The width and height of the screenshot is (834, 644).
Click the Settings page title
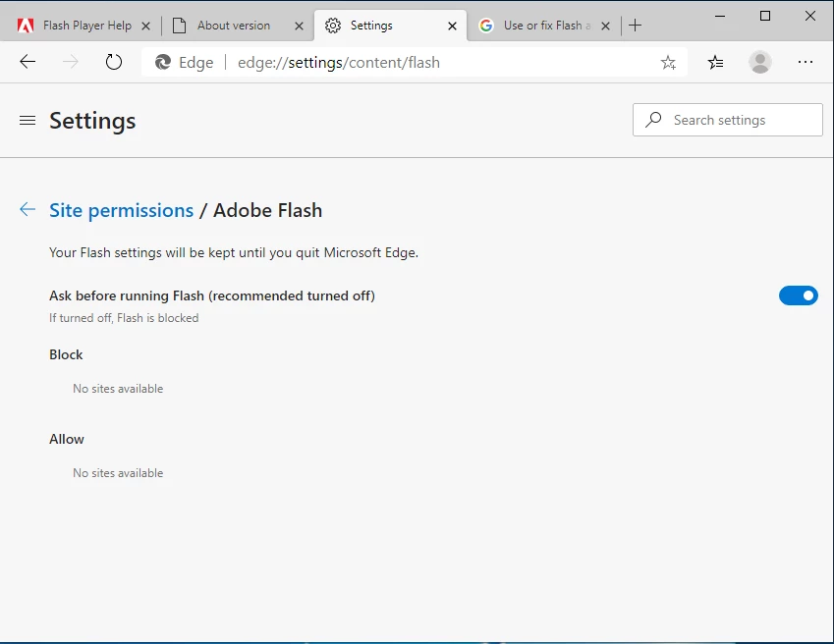click(x=92, y=121)
